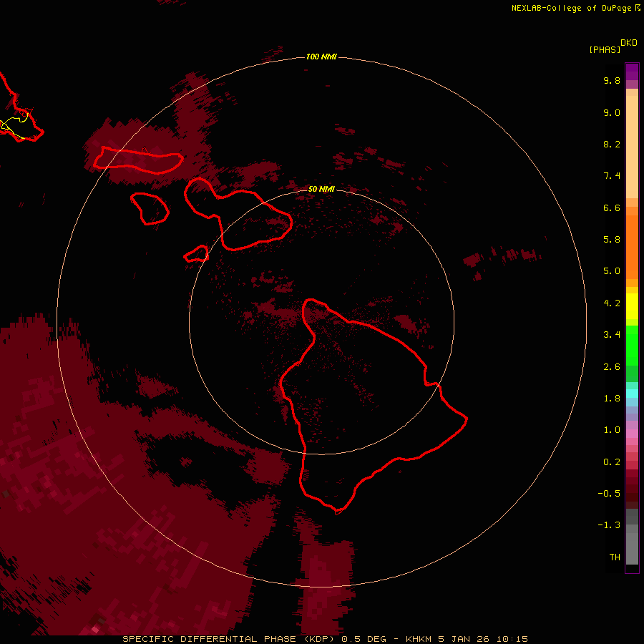
Task: Click the 5.0 scale value
Action: 612,271
